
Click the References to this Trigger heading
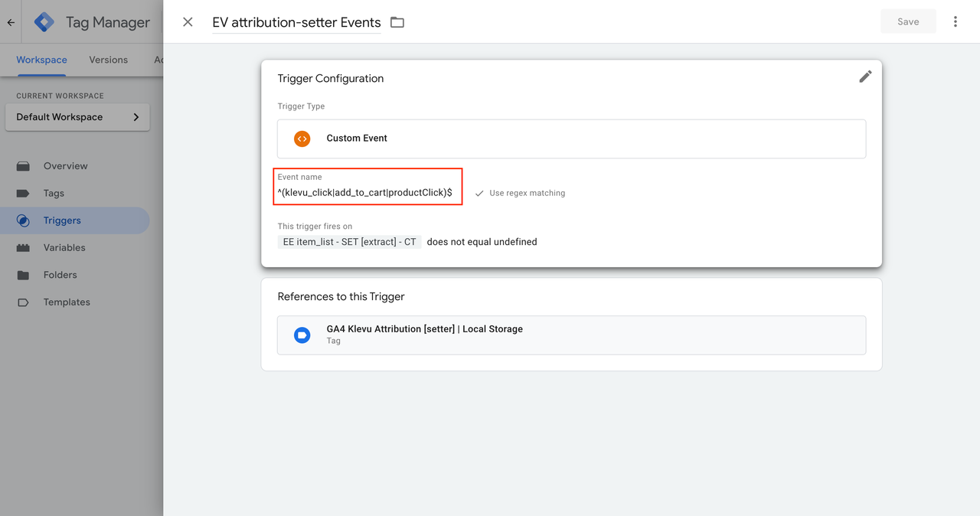(x=341, y=296)
